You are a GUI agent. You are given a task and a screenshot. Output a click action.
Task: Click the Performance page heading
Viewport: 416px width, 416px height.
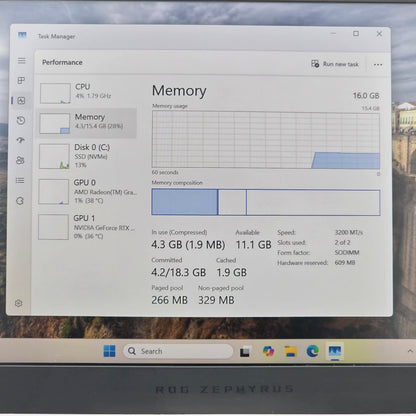pos(62,62)
